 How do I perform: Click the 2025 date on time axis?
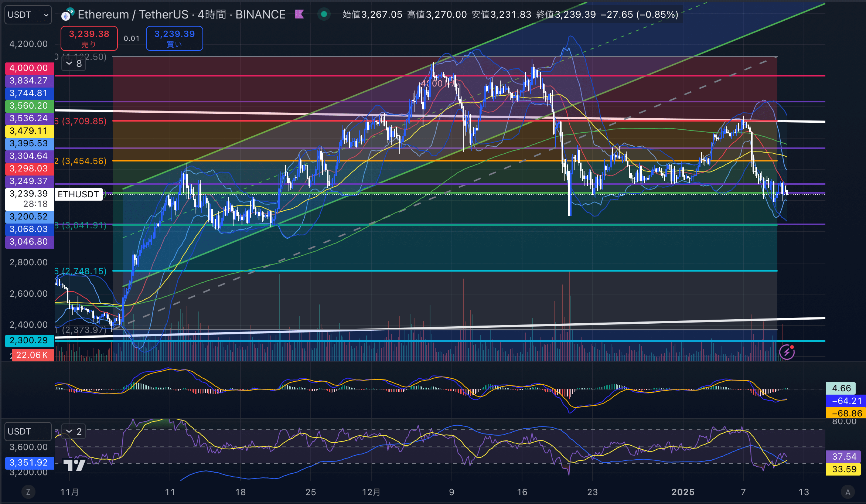pyautogui.click(x=683, y=492)
